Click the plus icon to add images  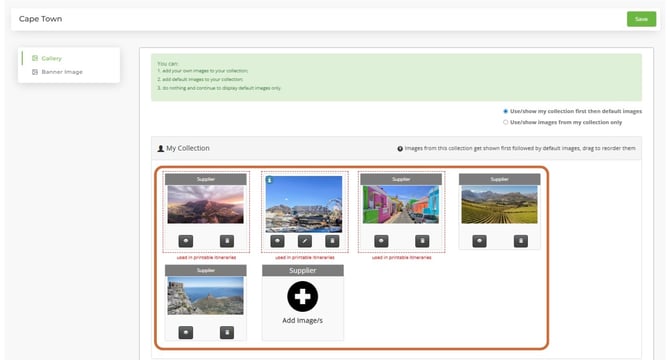point(303,296)
